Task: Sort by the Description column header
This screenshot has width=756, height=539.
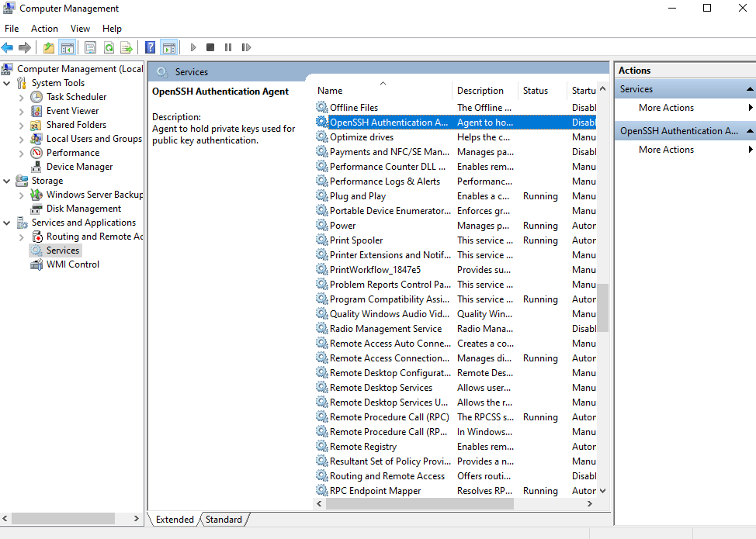Action: (x=484, y=91)
